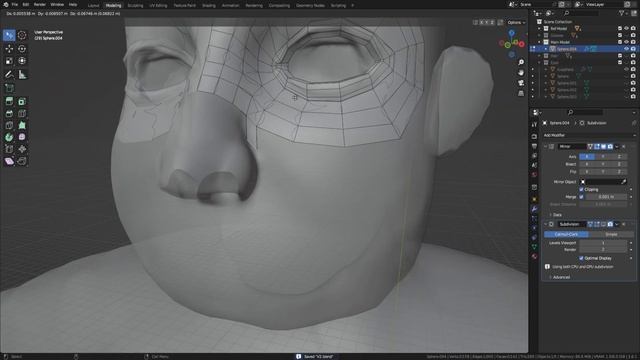640x360 pixels.
Task: Open Mirror modifier extra options dropdown
Action: 617,147
